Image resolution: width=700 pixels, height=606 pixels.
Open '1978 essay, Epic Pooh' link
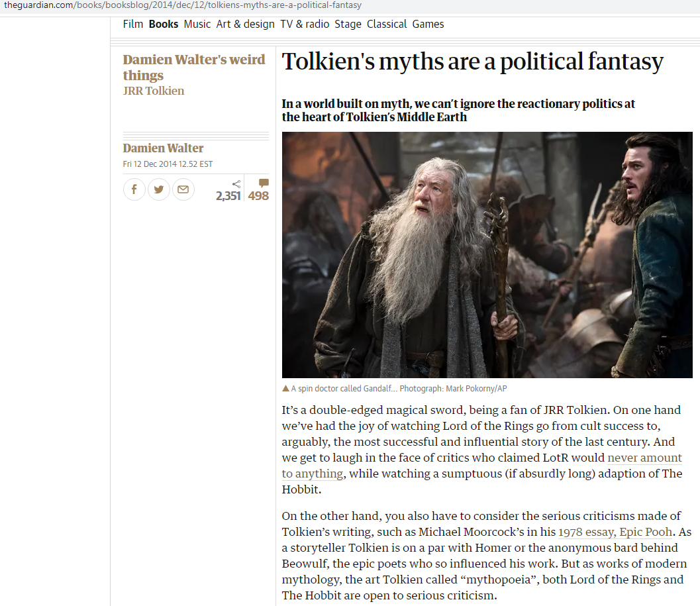(615, 532)
